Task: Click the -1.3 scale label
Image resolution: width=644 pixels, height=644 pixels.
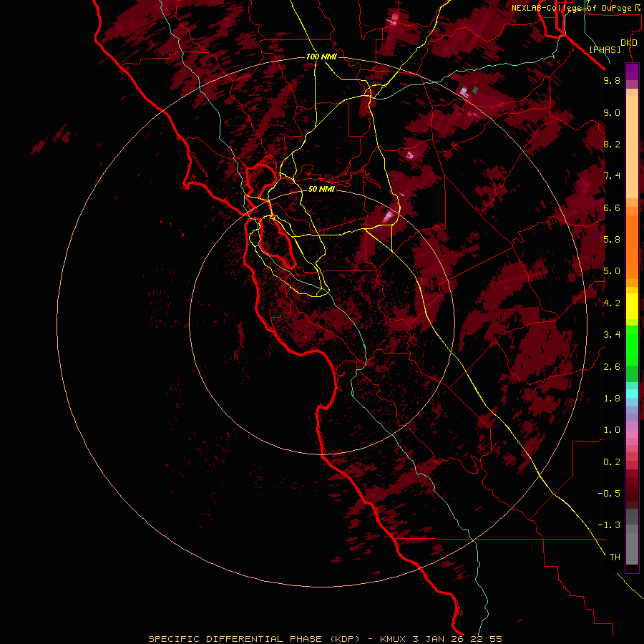Action: 609,525
